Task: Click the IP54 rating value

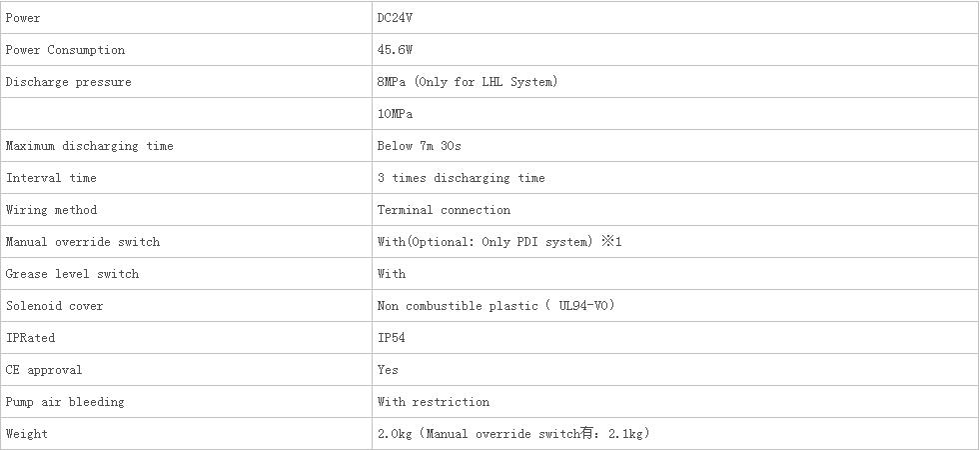Action: tap(392, 337)
